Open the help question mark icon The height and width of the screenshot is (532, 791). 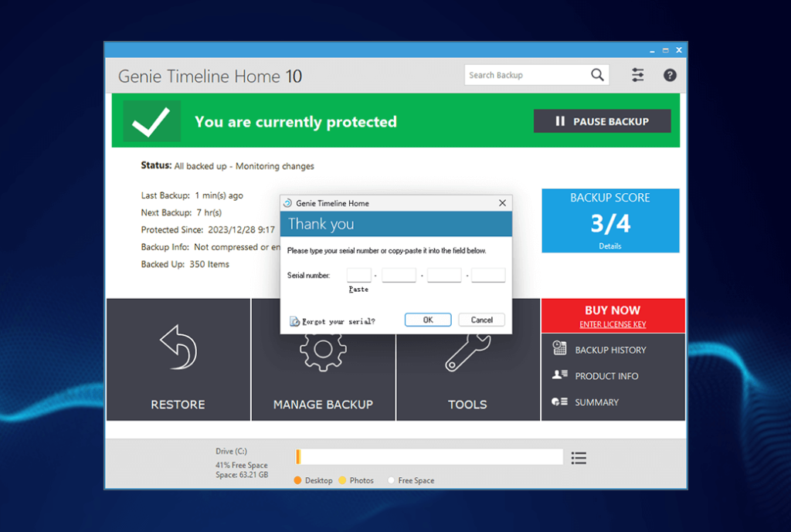[670, 75]
